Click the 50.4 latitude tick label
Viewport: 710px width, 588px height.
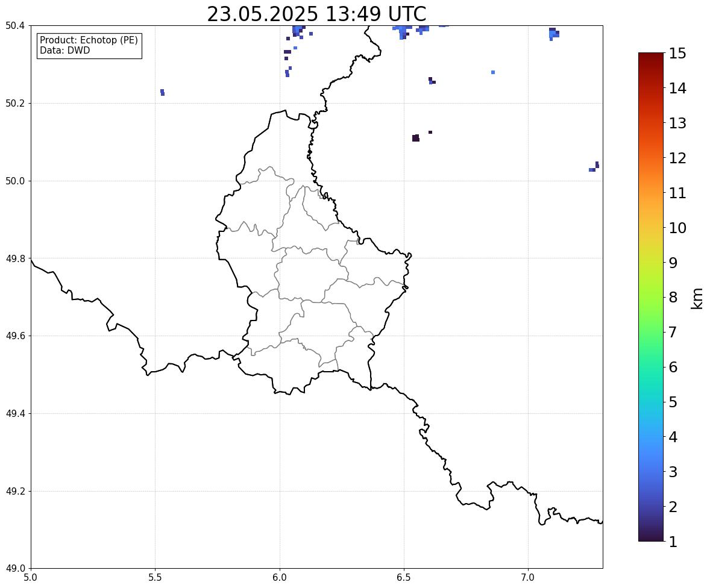point(15,26)
